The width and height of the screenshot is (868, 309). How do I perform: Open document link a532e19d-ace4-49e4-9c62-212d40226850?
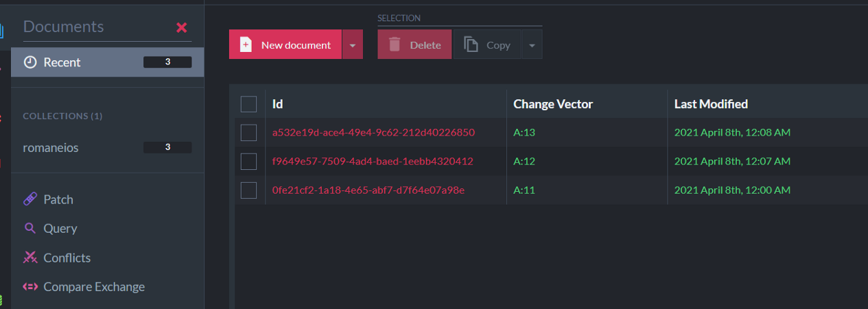[373, 132]
